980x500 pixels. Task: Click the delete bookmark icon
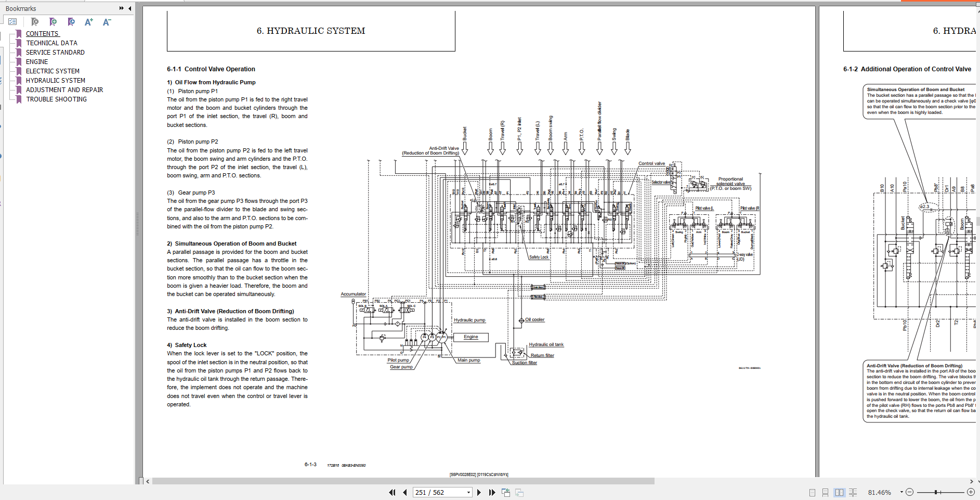point(35,22)
